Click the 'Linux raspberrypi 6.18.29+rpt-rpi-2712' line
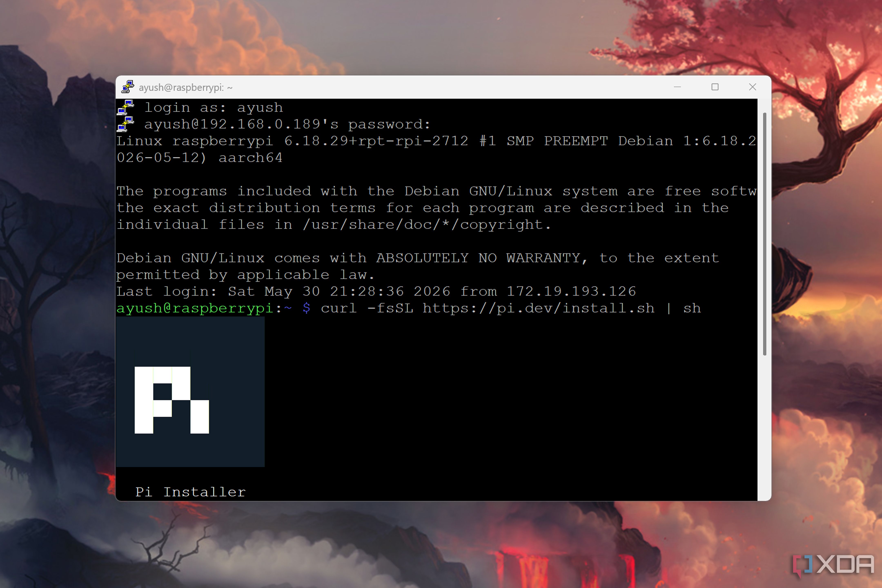 point(436,141)
